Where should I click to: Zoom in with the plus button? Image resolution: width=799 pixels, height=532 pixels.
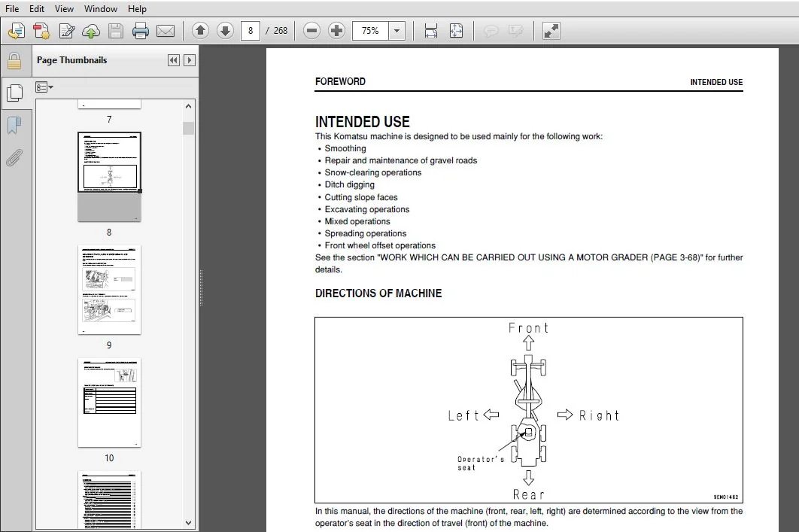coord(336,31)
